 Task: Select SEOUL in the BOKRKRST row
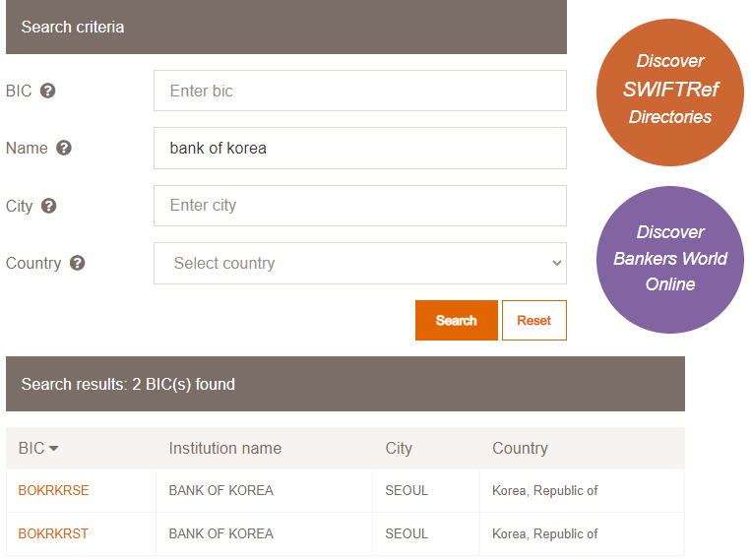pos(407,533)
